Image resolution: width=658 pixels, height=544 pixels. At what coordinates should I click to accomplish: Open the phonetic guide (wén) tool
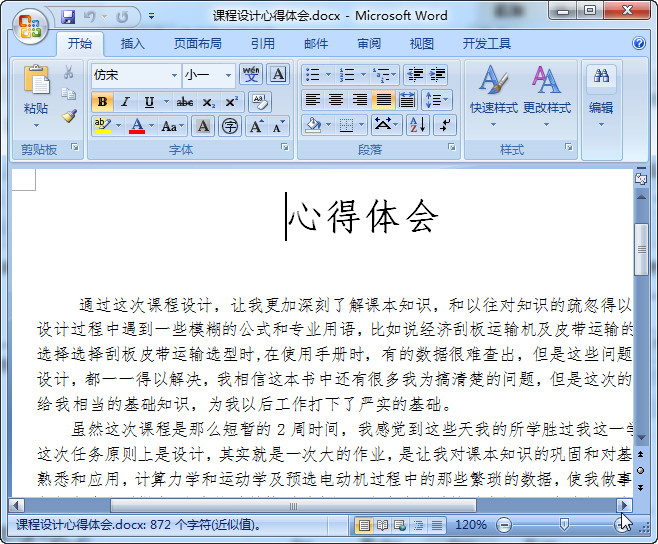tap(251, 75)
